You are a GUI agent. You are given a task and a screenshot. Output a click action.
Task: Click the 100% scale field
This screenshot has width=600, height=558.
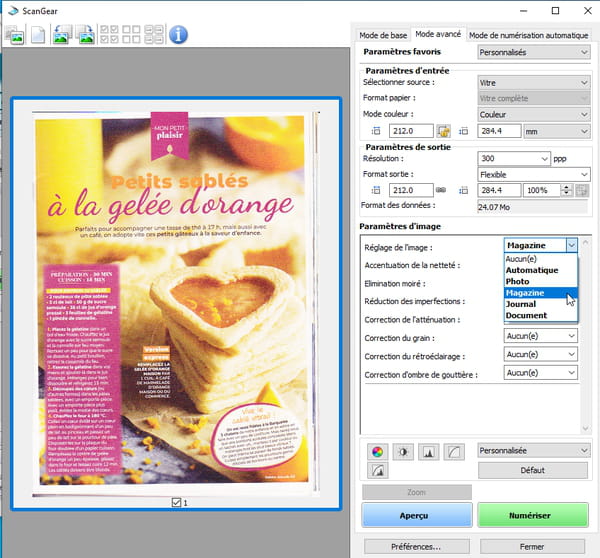click(x=542, y=190)
